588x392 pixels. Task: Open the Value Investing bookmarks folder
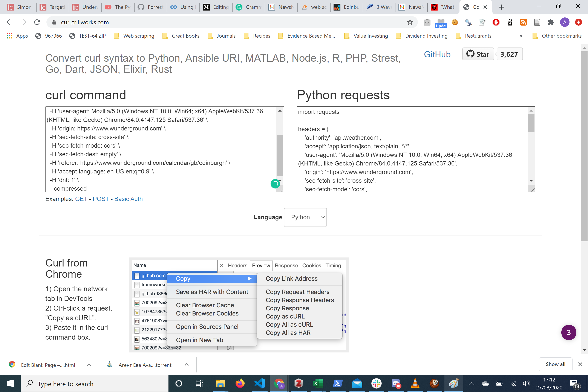click(x=366, y=36)
